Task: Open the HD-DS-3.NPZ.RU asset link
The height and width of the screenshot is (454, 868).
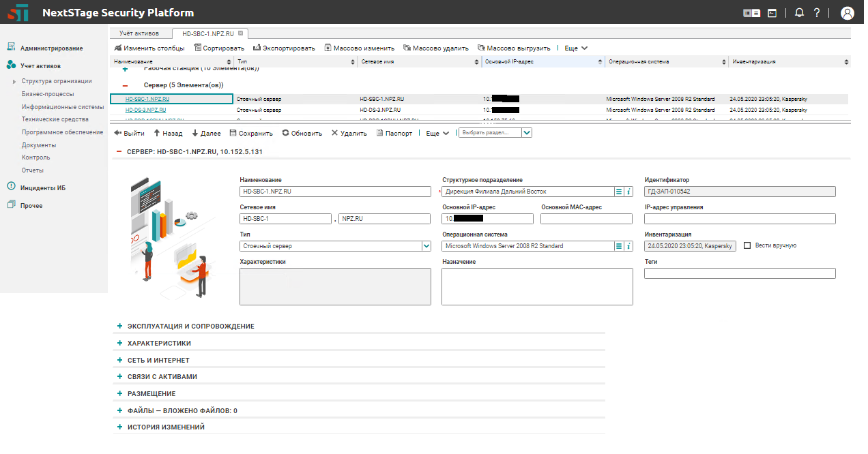Action: pos(145,110)
